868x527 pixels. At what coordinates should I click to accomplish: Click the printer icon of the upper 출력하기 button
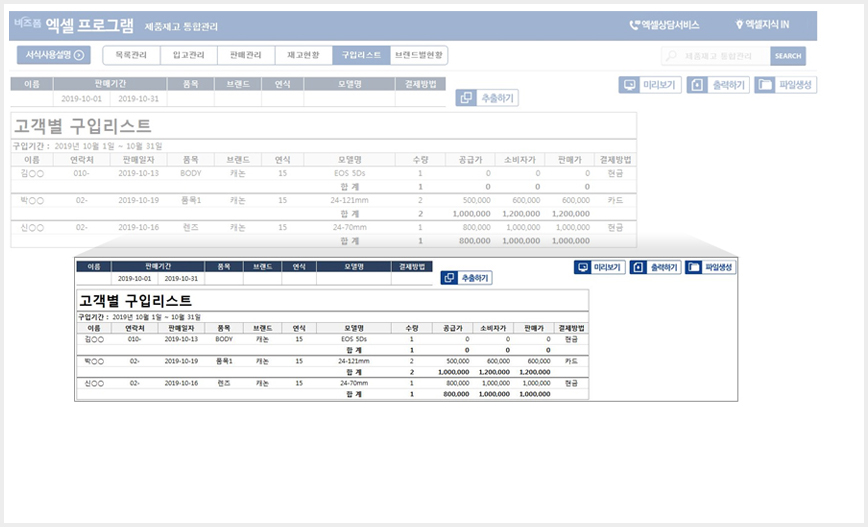point(697,85)
